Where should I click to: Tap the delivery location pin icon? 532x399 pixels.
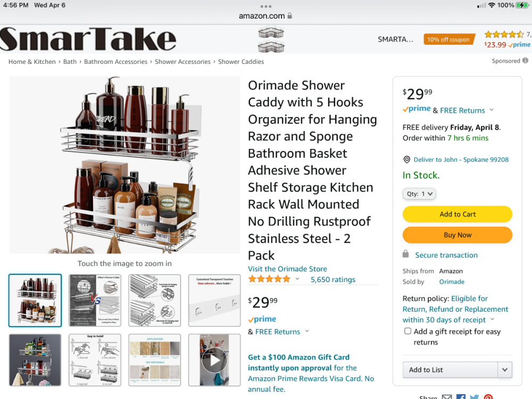[406, 160]
